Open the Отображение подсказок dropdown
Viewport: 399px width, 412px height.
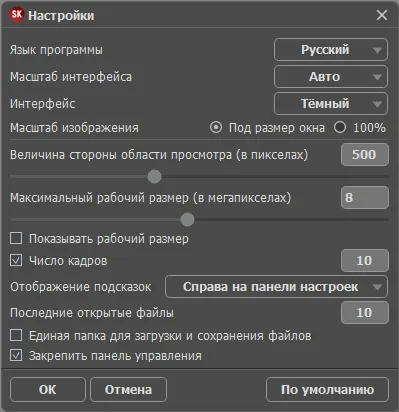pos(276,287)
